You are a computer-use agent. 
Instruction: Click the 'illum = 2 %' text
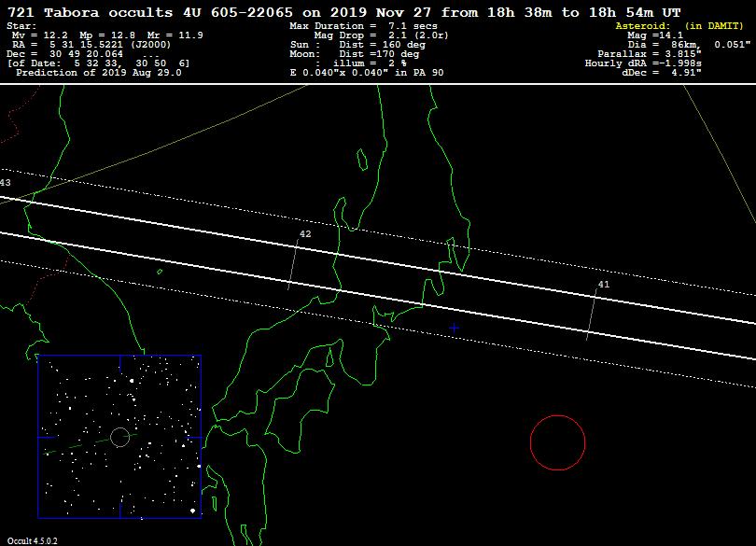point(370,63)
